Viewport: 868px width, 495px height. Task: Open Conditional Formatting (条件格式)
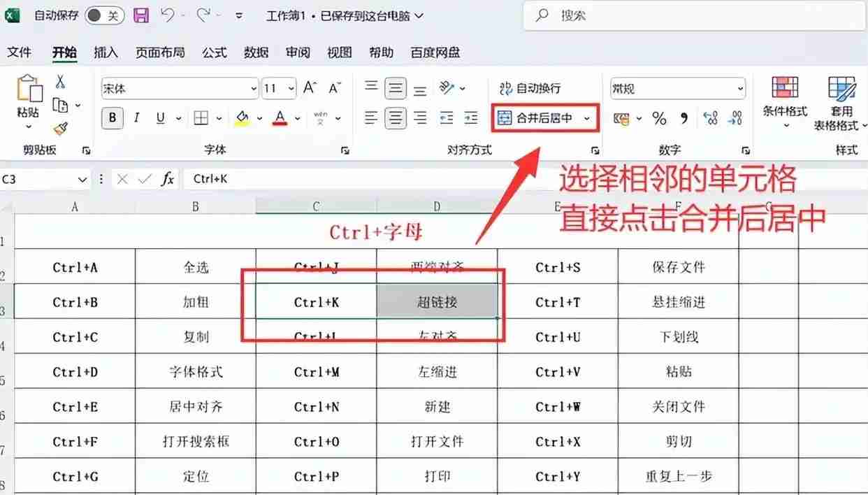[x=785, y=103]
